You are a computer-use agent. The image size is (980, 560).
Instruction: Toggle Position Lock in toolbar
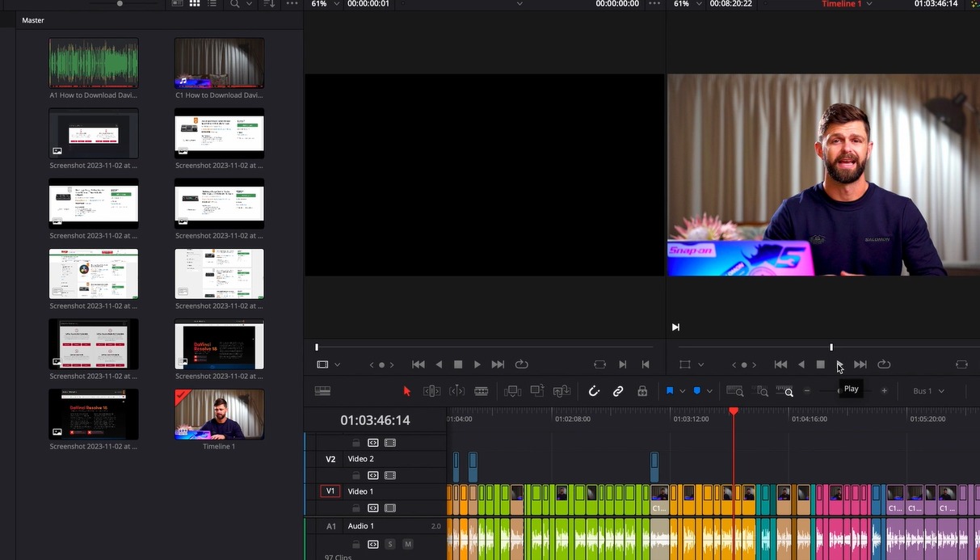coord(642,391)
